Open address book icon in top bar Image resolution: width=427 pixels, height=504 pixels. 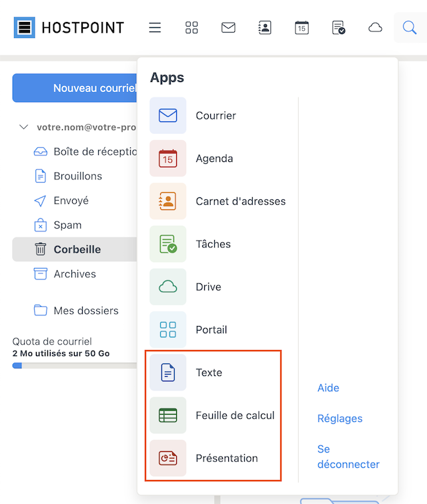[265, 27]
